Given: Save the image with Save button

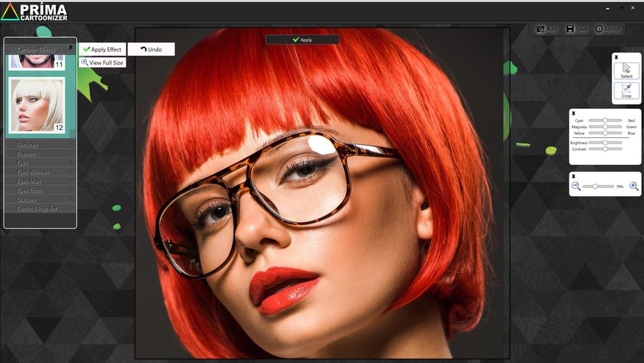Looking at the screenshot, I should click(x=577, y=29).
